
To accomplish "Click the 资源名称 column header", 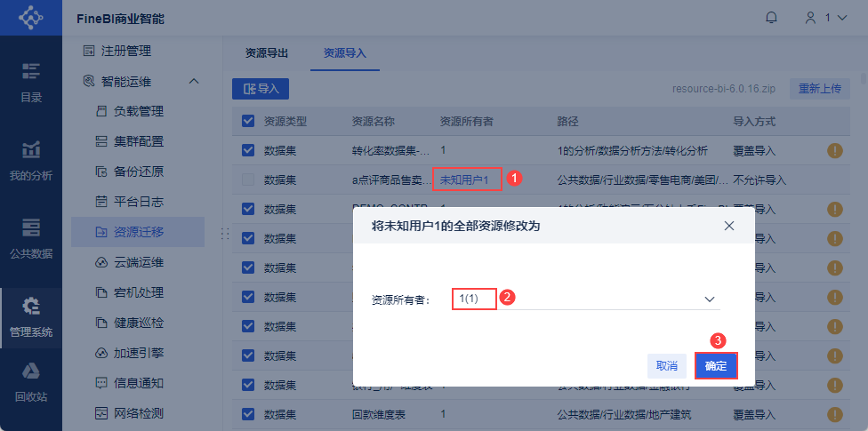I will tap(374, 121).
